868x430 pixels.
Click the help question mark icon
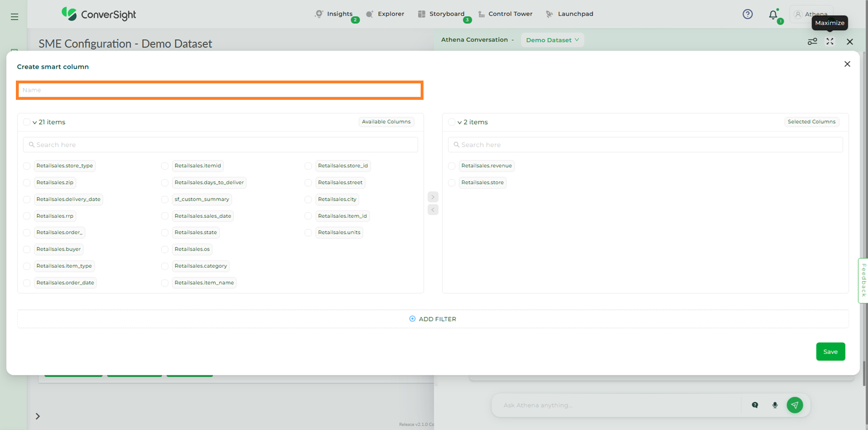click(x=748, y=14)
